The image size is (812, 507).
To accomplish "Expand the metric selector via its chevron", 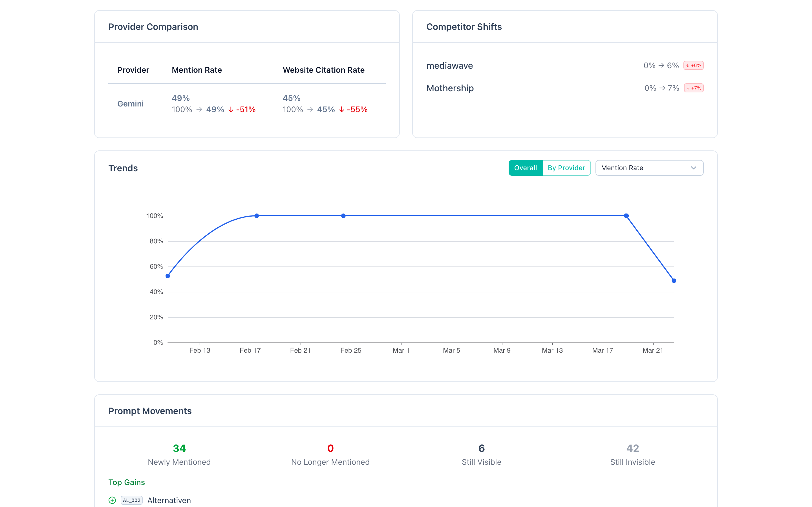I will (x=693, y=168).
